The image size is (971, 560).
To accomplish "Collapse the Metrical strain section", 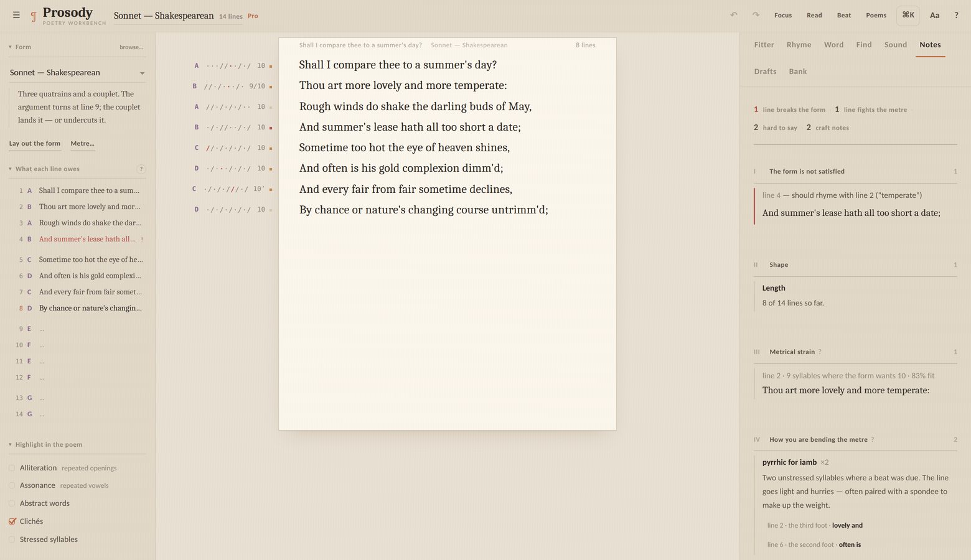I will [855, 352].
